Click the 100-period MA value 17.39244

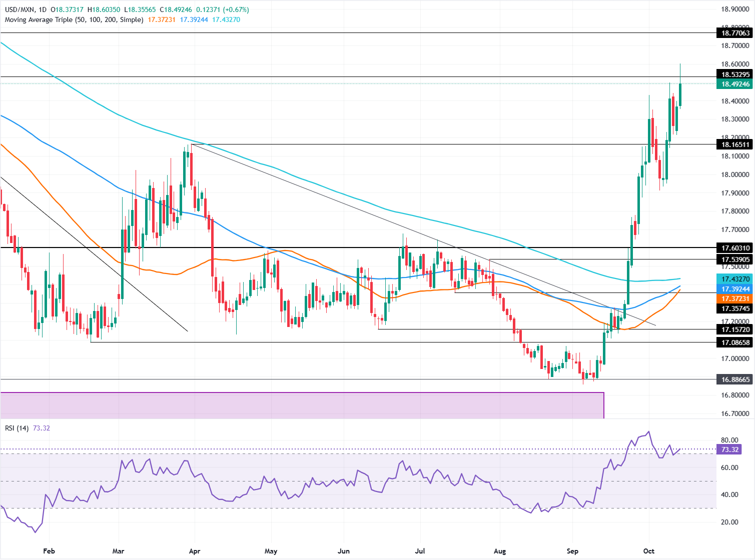(194, 19)
